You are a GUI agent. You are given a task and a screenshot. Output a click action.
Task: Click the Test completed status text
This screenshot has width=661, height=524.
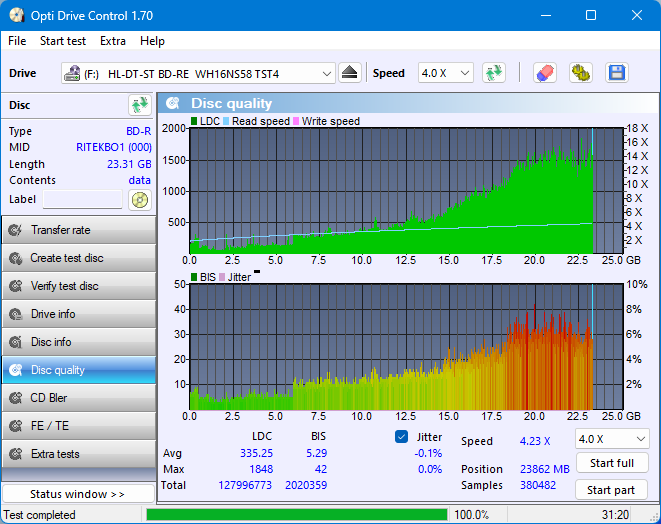tap(40, 515)
